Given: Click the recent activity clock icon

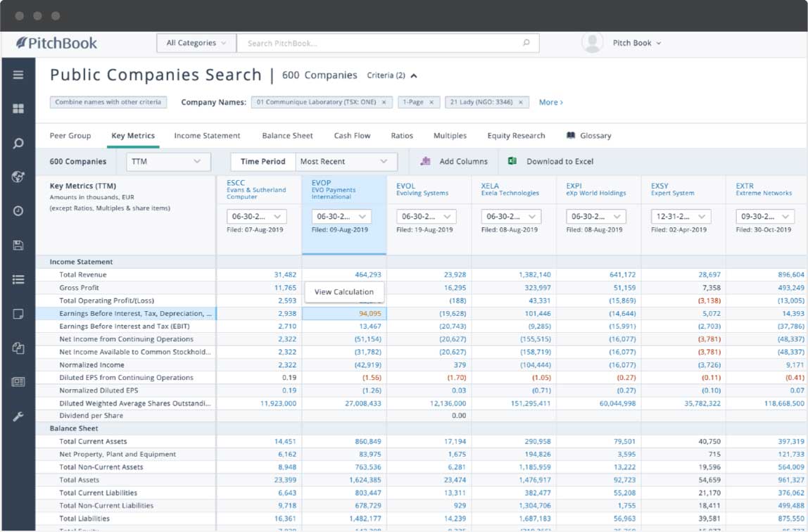Looking at the screenshot, I should point(19,210).
